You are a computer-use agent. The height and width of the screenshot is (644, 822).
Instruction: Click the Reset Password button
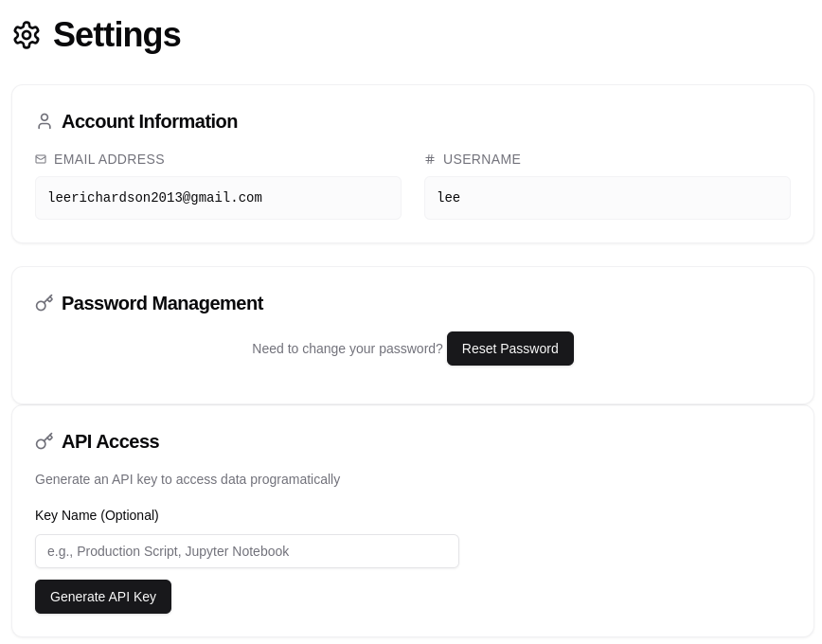(509, 349)
